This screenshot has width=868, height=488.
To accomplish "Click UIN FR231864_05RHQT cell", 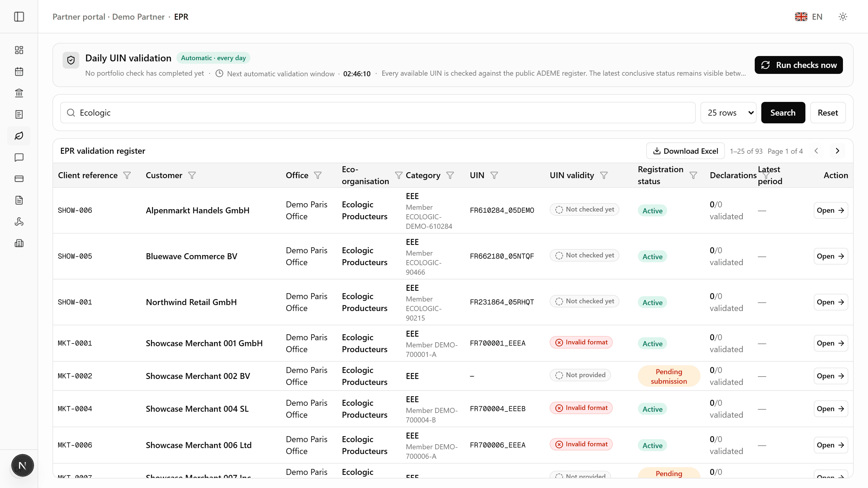I will (x=502, y=302).
